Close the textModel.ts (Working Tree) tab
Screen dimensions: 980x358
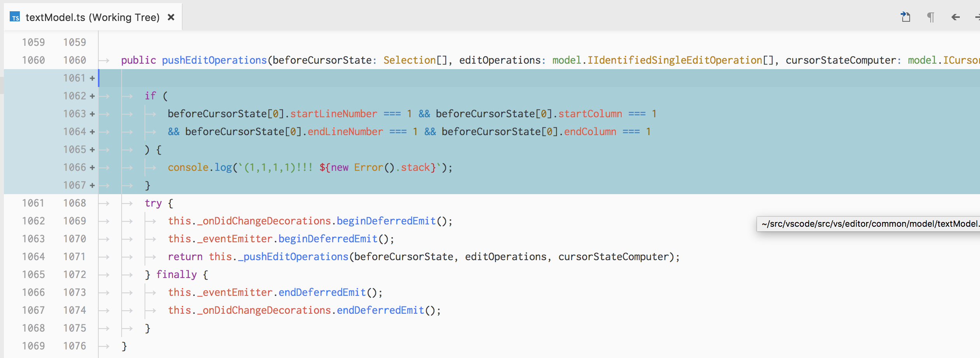point(171,17)
